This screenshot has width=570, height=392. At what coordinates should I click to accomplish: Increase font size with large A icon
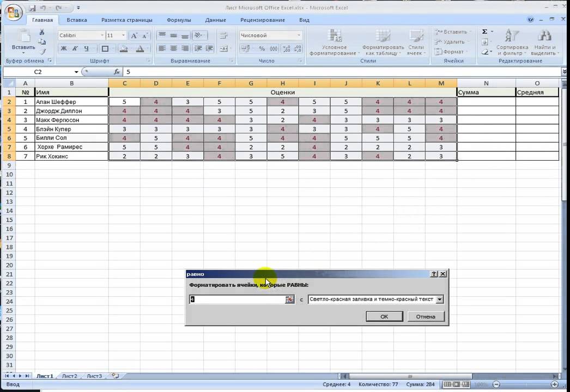click(x=134, y=35)
